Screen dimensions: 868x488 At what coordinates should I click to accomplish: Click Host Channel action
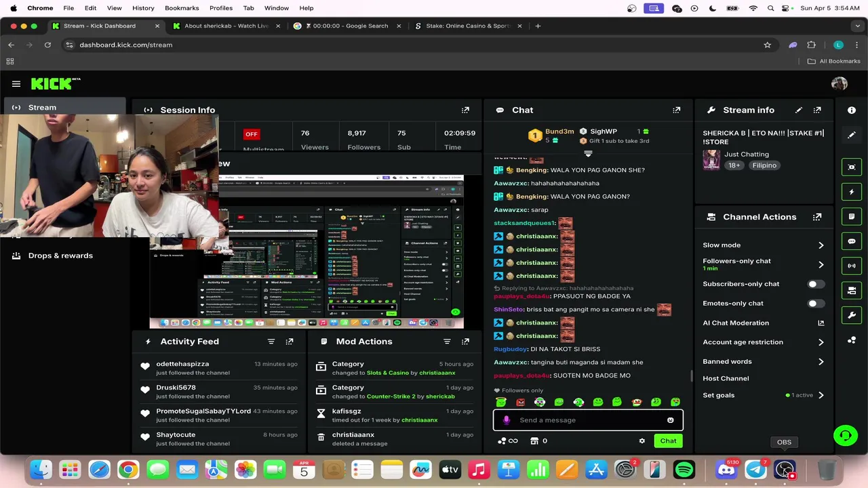(x=726, y=379)
